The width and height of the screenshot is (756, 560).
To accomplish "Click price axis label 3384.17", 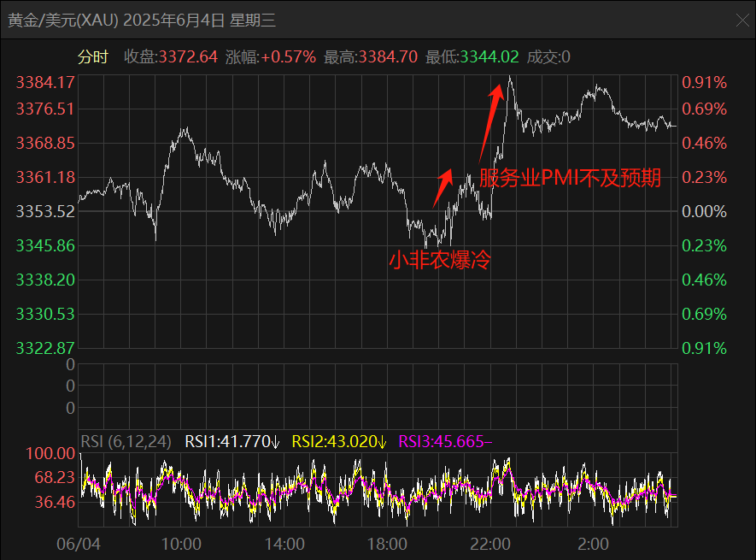I will [x=45, y=83].
